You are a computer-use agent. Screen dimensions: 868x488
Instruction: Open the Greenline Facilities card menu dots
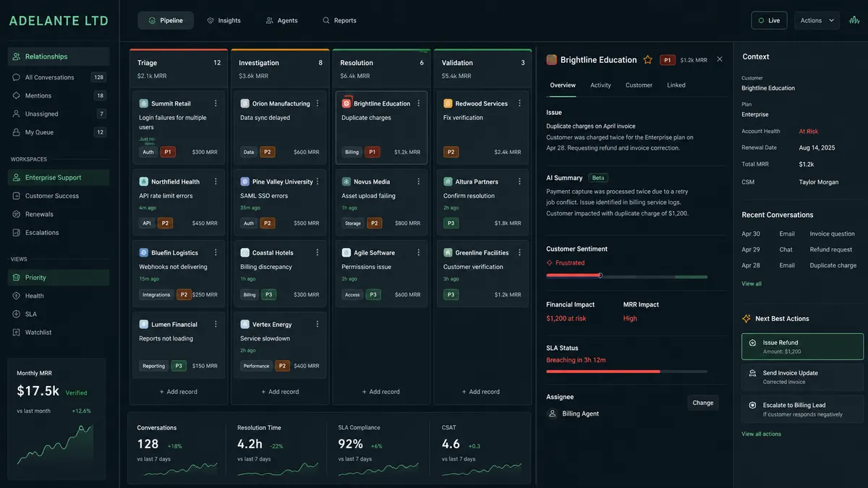(x=519, y=253)
